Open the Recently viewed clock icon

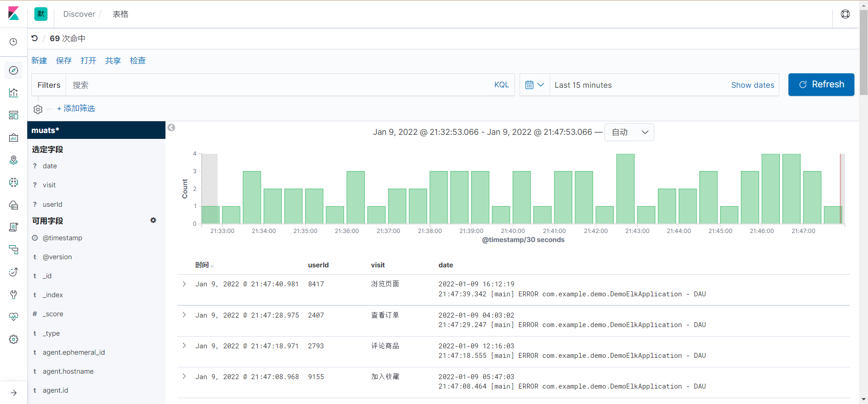14,42
